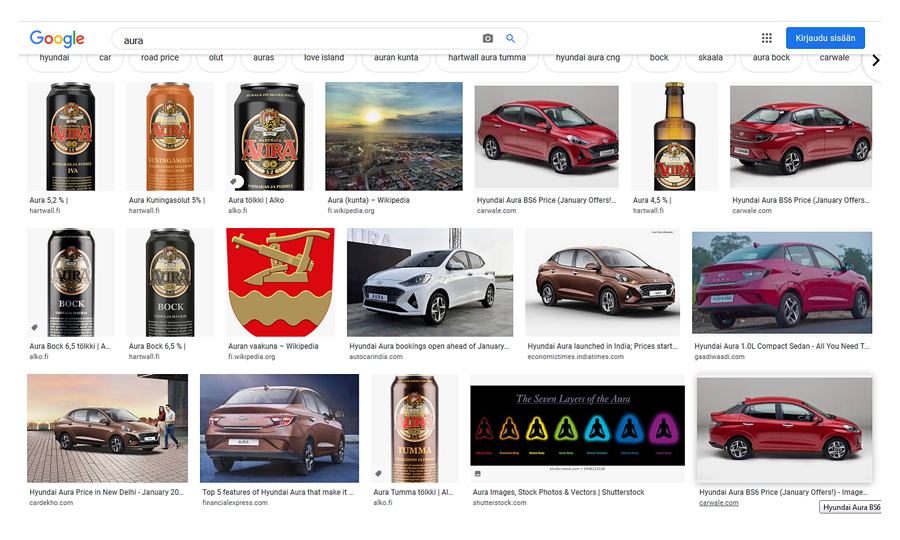
Task: Open Auran vaakuna – Wikipedia title link
Action: tap(273, 346)
